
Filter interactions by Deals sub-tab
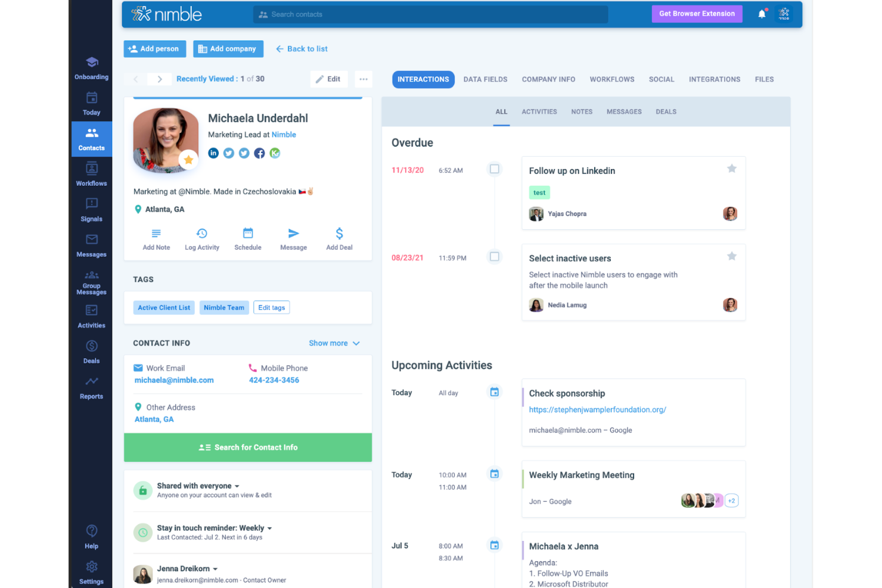(666, 112)
